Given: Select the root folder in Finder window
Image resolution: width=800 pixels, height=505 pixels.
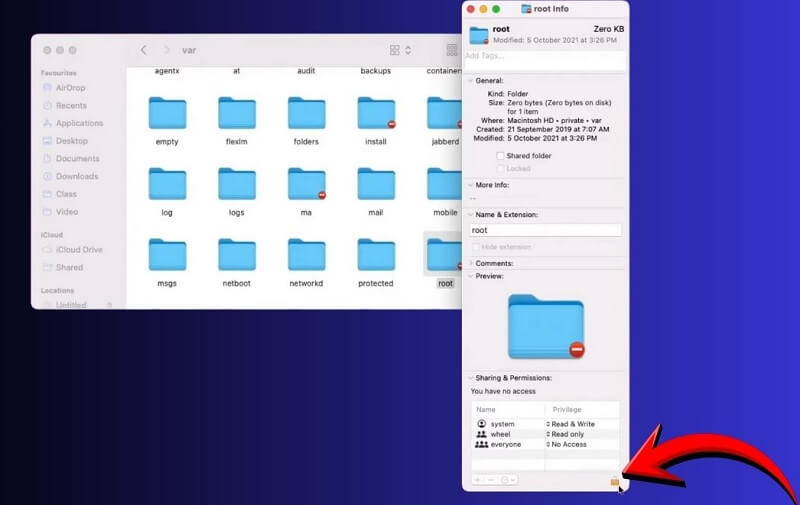Looking at the screenshot, I should point(444,255).
